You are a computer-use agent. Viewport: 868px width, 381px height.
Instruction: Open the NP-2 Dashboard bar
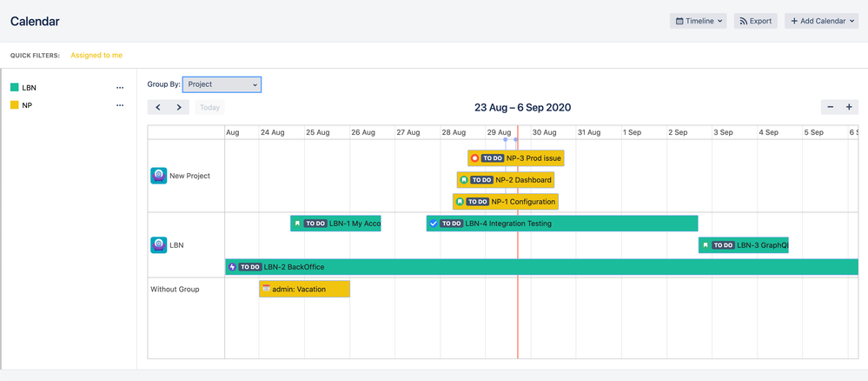tap(506, 180)
